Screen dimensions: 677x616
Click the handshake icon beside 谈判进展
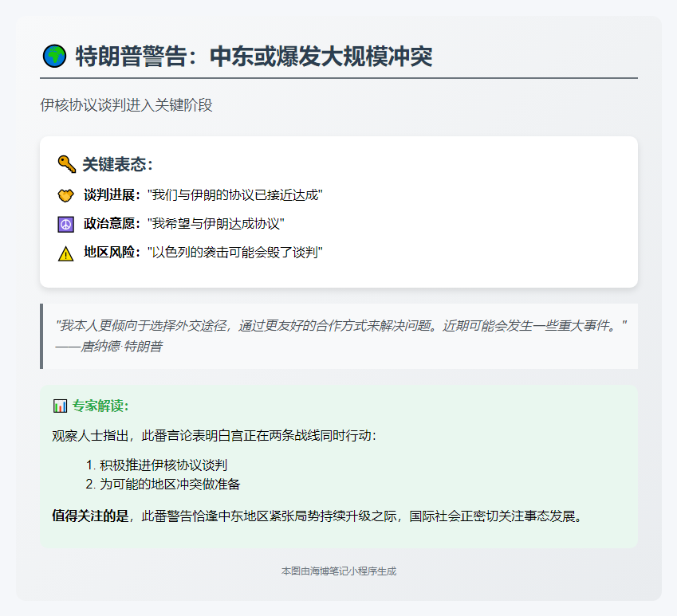coord(66,195)
